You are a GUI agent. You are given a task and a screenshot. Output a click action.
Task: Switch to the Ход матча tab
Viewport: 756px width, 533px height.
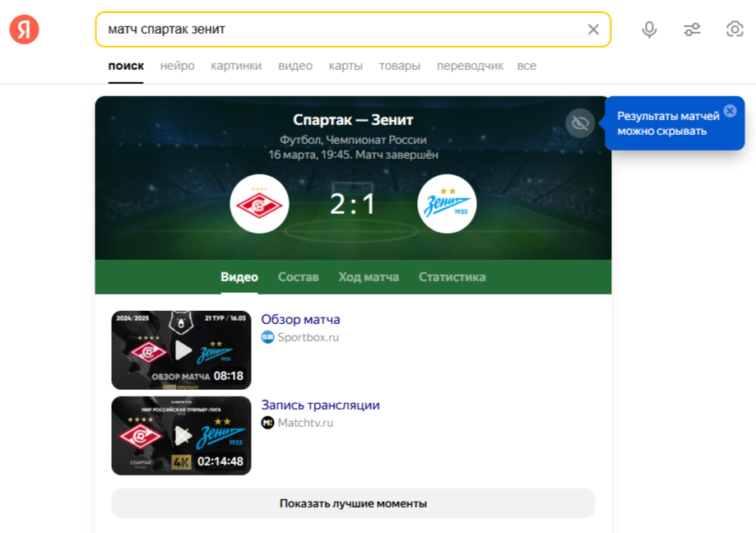[x=369, y=277]
